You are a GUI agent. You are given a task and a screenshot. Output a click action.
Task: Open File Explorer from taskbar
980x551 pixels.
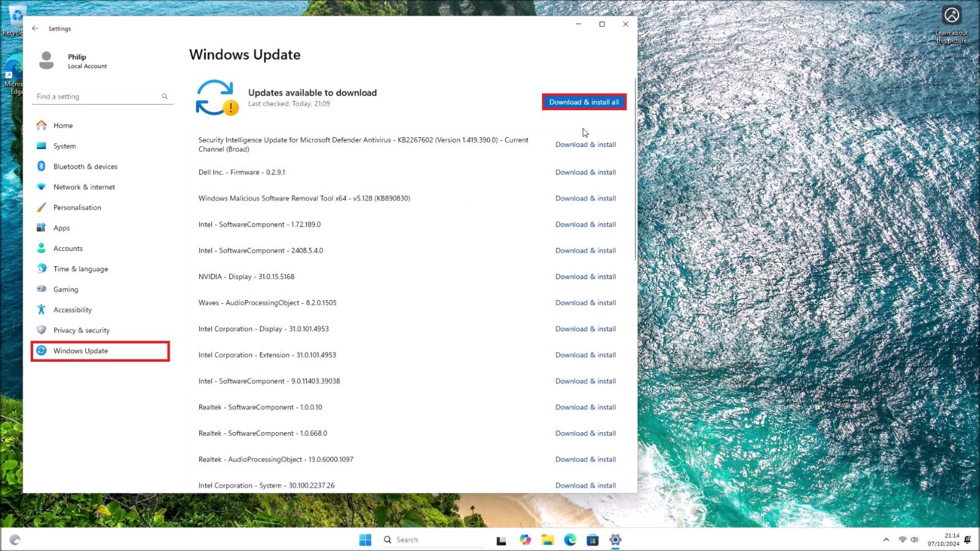tap(548, 539)
